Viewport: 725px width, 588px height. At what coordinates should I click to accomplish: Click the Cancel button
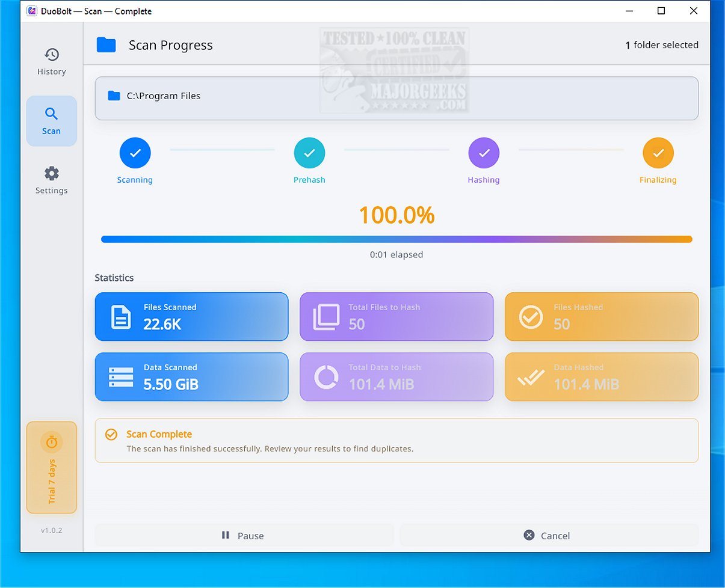(549, 535)
